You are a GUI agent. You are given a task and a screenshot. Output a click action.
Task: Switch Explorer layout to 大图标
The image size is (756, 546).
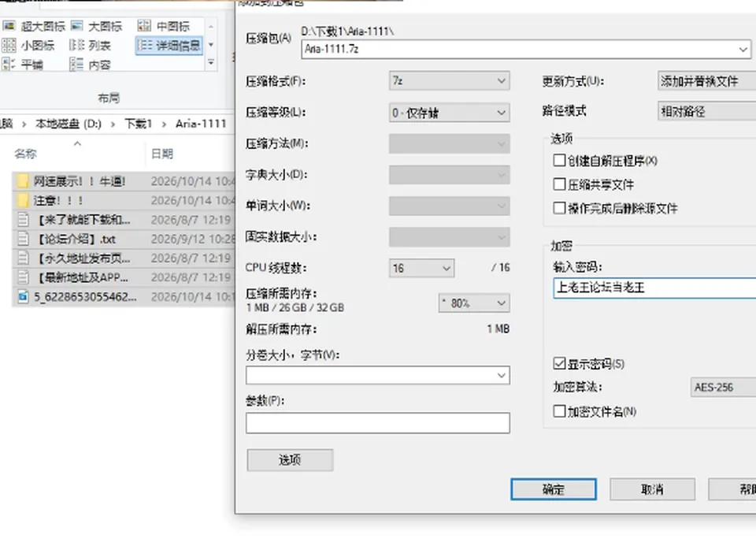pos(96,26)
